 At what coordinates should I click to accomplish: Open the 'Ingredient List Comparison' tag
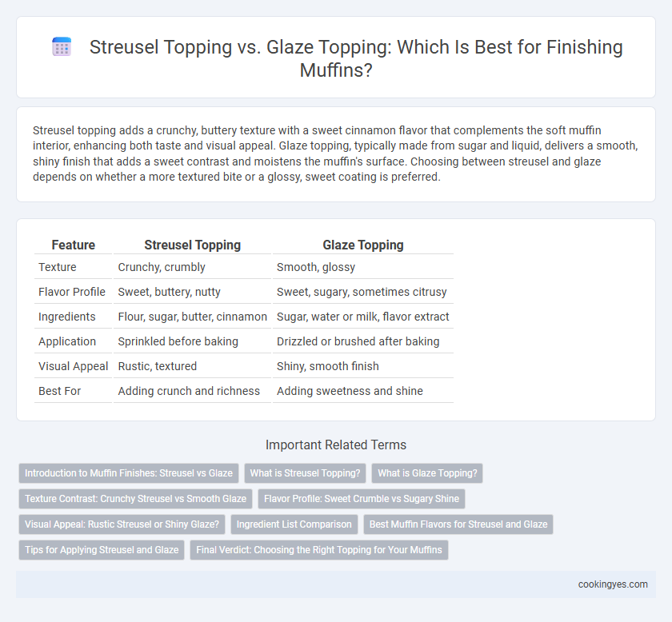pyautogui.click(x=294, y=524)
